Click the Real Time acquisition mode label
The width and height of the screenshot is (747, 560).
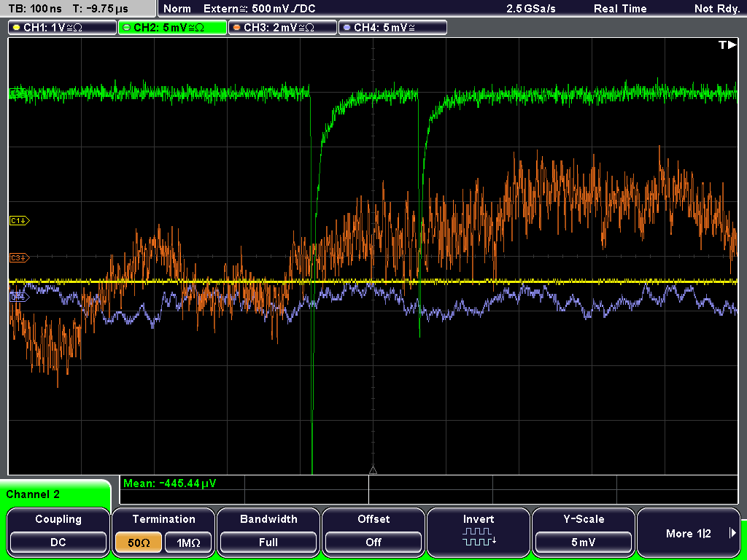620,9
